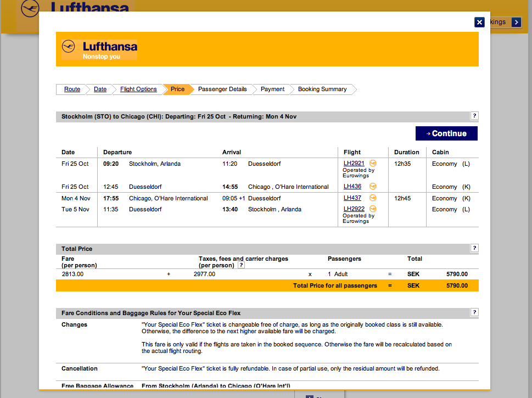The width and height of the screenshot is (532, 398).
Task: Click the background arrow button behind the overlay
Action: click(516, 22)
